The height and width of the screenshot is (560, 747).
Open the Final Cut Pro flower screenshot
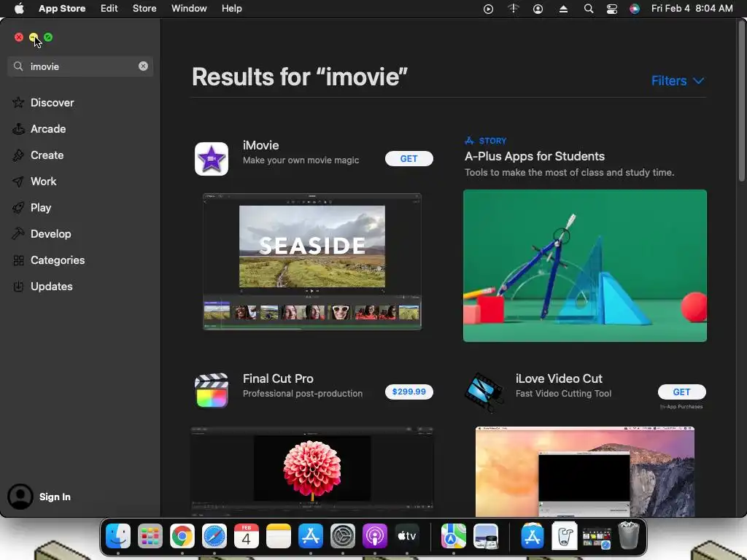point(312,472)
